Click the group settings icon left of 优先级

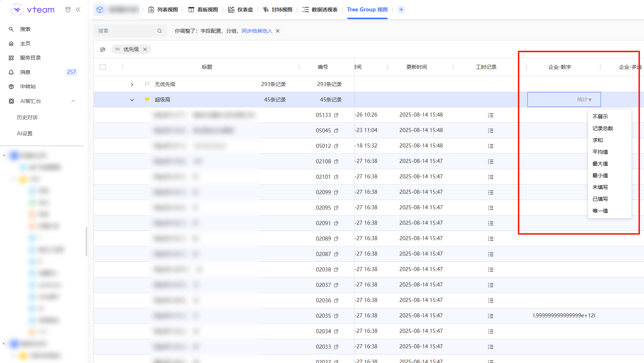[x=103, y=49]
